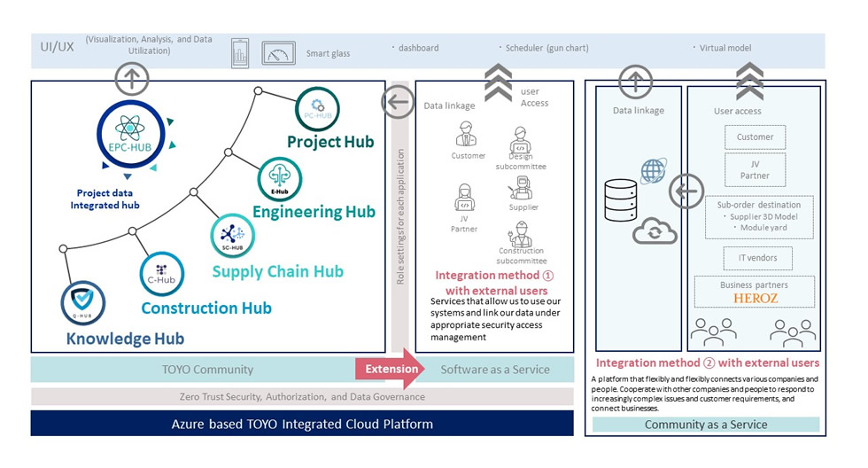Viewport: 868px width, 468px height.
Task: Select the globe network icon
Action: [654, 171]
